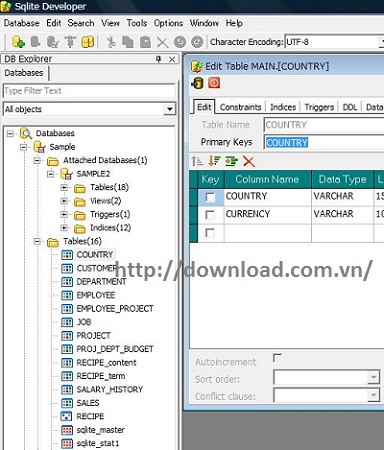Click the move column up icon
The width and height of the screenshot is (384, 450).
tap(197, 161)
